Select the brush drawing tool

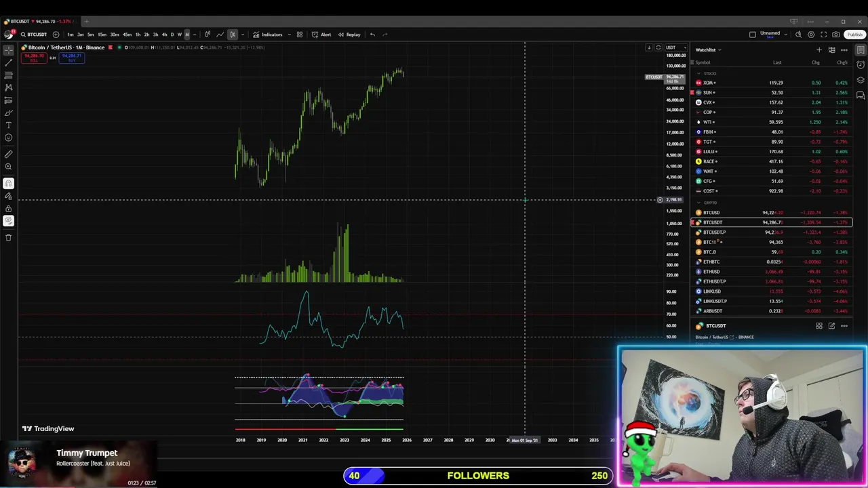pos(8,113)
